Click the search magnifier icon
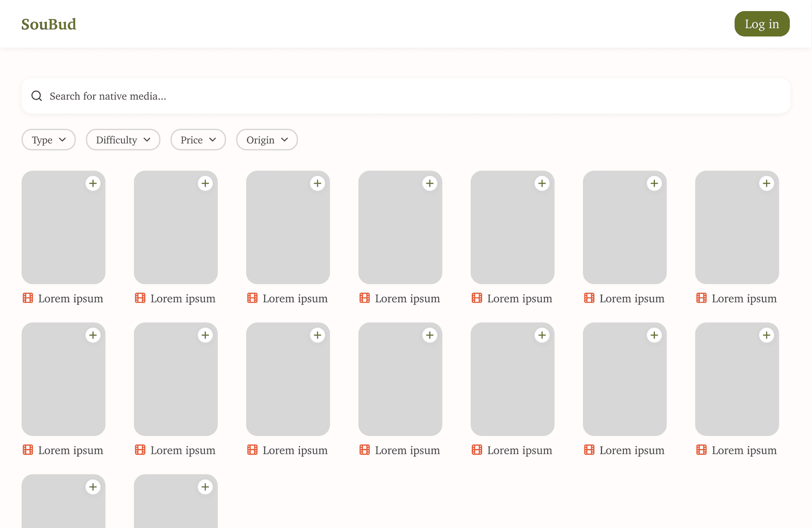 [x=36, y=96]
